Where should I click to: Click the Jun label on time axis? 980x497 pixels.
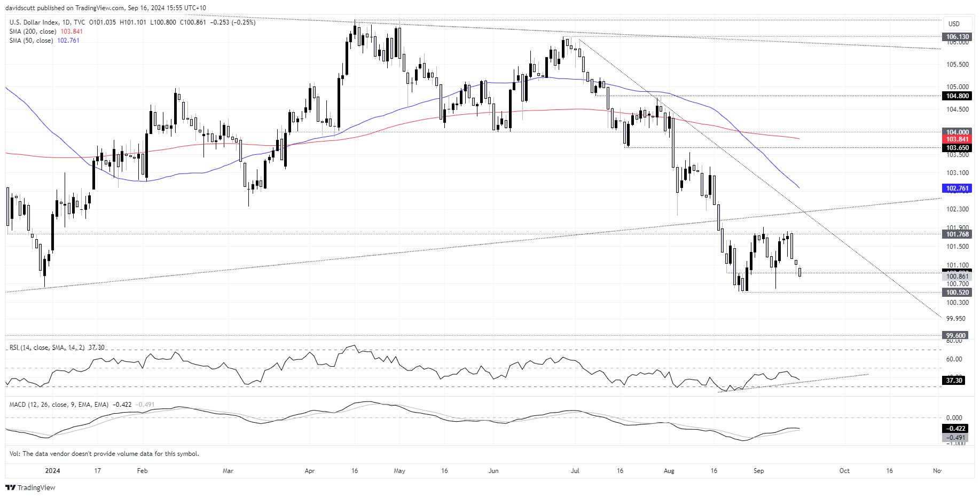point(493,471)
